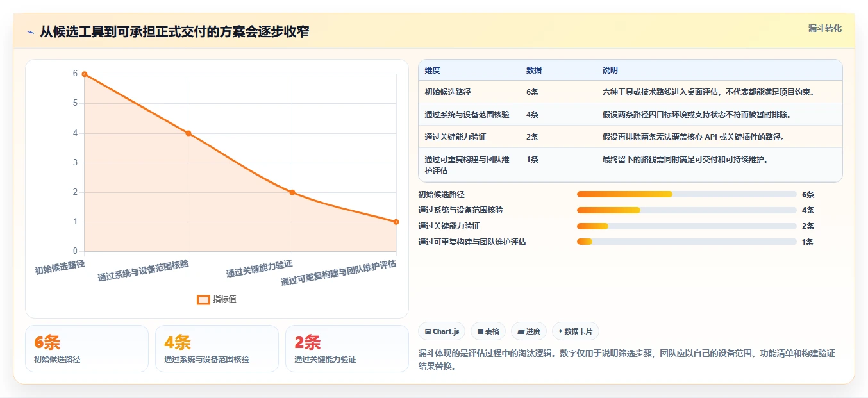Viewport: 868px width, 398px height.
Task: Click the footer note starting 漏斗体现的是评估过程中的淘汰逻辑
Action: point(626,360)
